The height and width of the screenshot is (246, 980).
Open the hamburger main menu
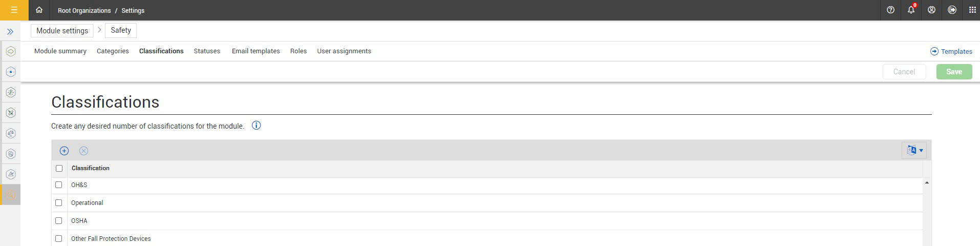coord(14,10)
